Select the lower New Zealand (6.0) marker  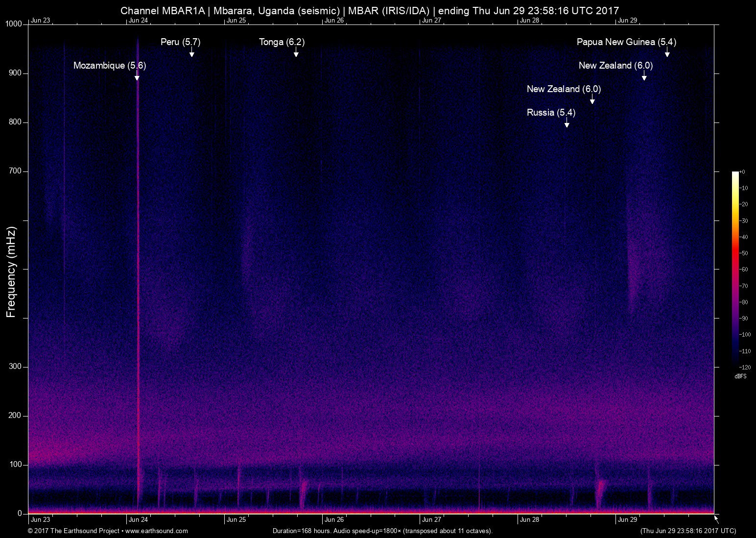click(564, 89)
